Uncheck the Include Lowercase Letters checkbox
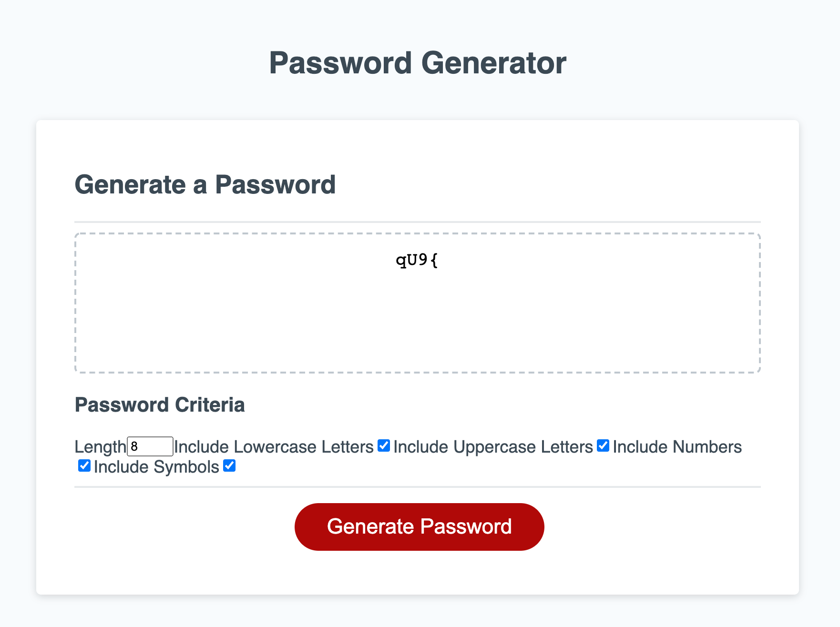This screenshot has width=840, height=627. 383,446
